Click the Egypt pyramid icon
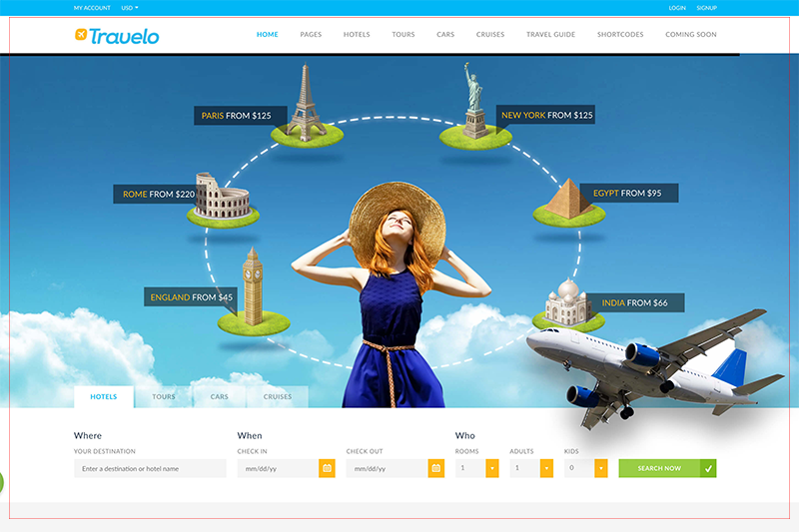This screenshot has height=532, width=799. point(569,199)
